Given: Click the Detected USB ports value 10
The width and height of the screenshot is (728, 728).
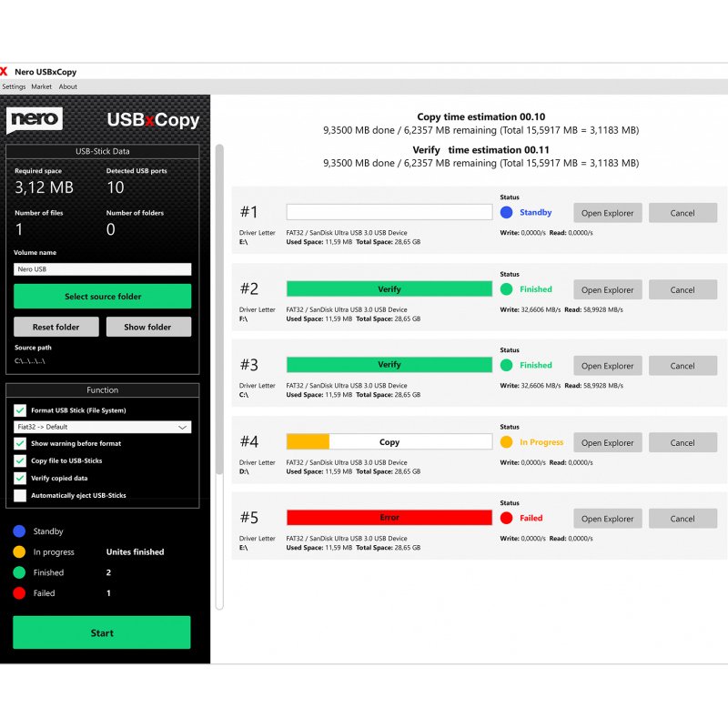Looking at the screenshot, I should [116, 187].
